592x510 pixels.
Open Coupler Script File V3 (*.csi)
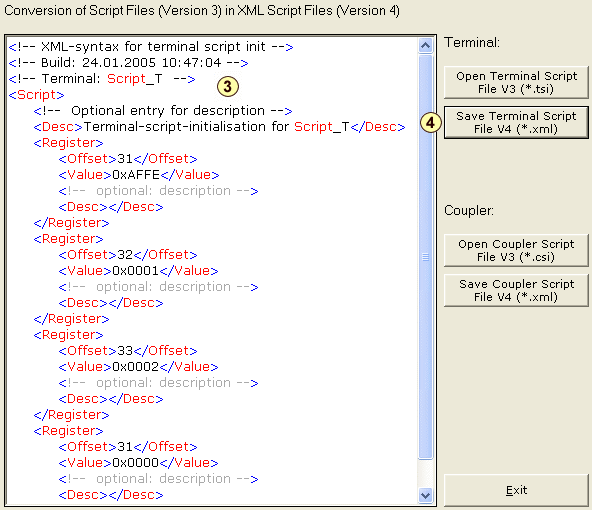516,250
